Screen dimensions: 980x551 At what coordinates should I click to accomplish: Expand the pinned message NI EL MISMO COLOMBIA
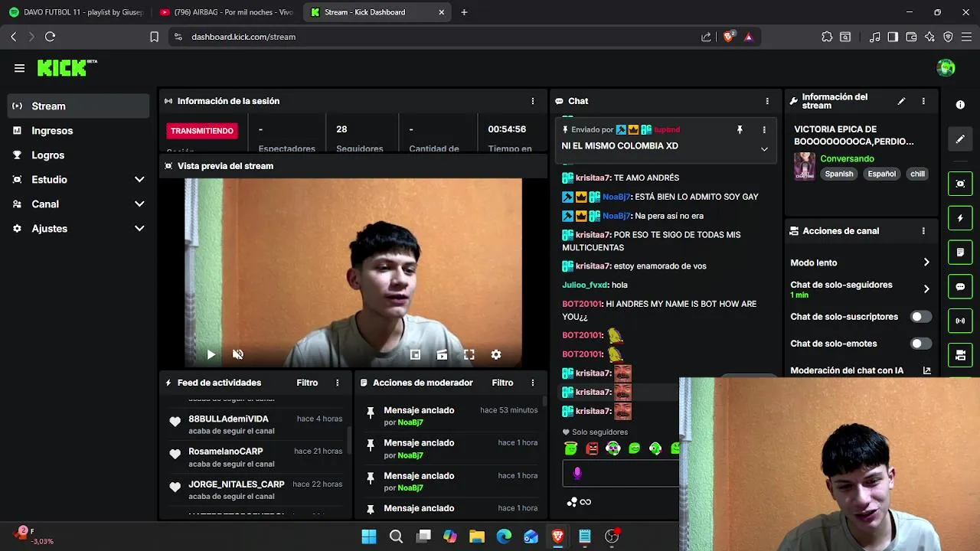764,149
